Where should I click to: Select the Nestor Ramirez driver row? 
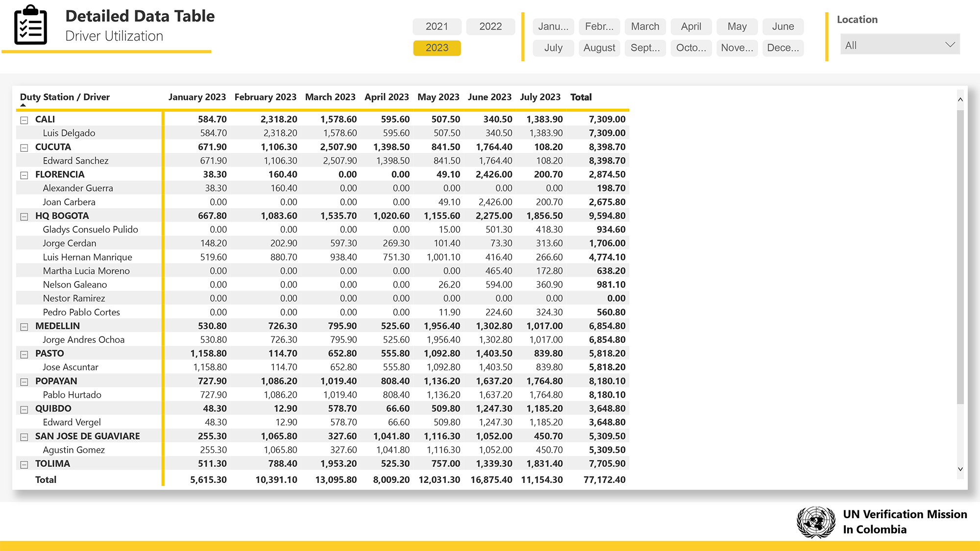coord(322,298)
